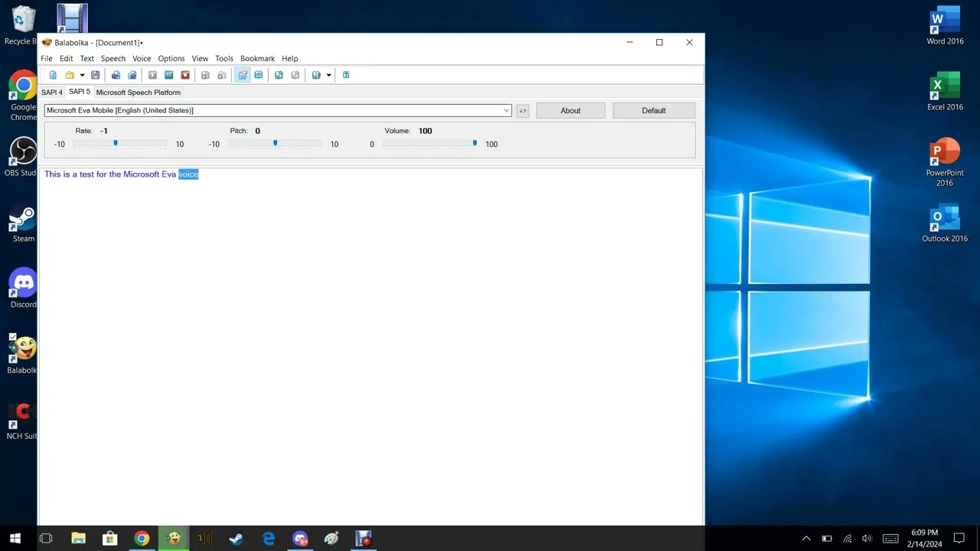Expand the dropdown arrow left of help icon
This screenshot has width=980, height=551.
point(328,75)
